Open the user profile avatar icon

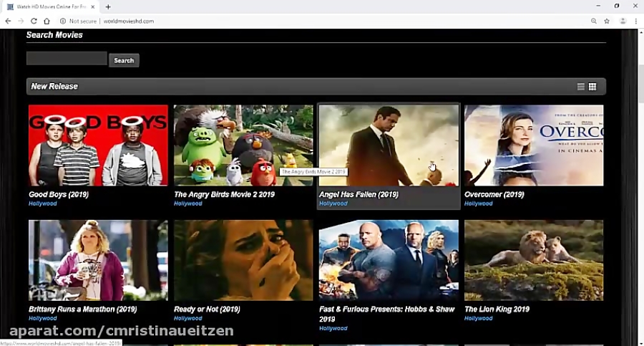623,21
